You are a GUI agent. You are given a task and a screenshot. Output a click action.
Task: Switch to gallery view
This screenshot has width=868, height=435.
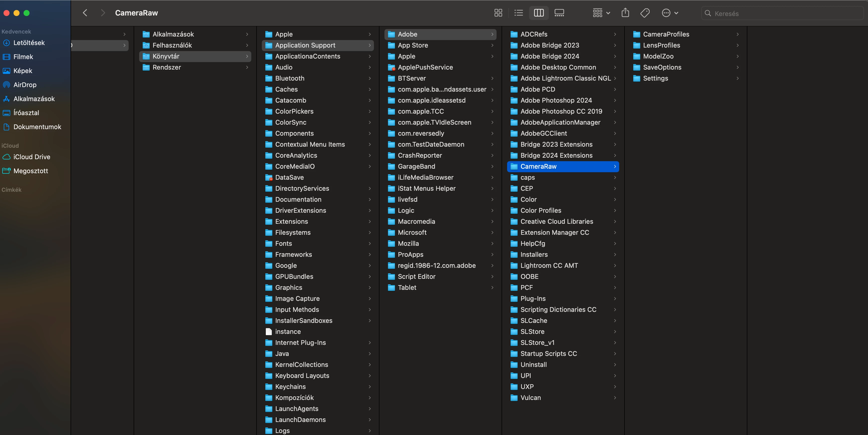[559, 13]
